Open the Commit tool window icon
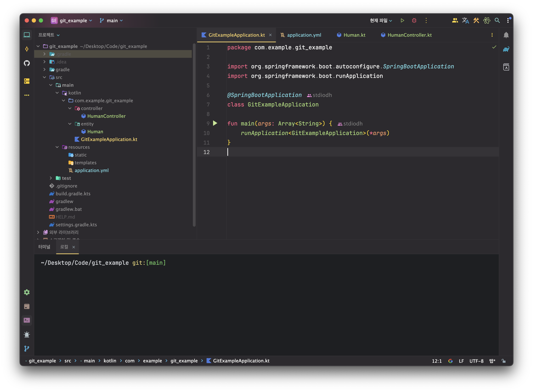 pos(27,49)
